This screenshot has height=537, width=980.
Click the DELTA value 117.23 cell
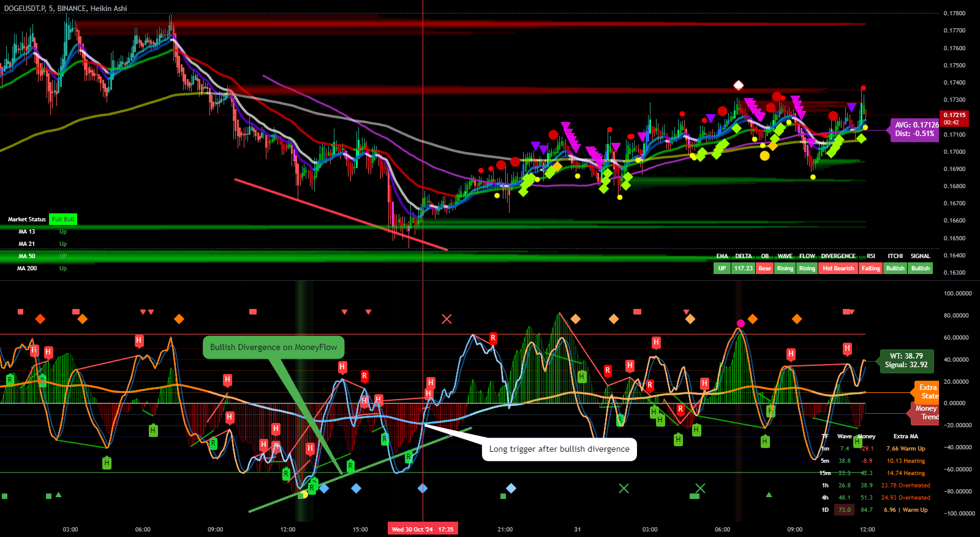(744, 268)
